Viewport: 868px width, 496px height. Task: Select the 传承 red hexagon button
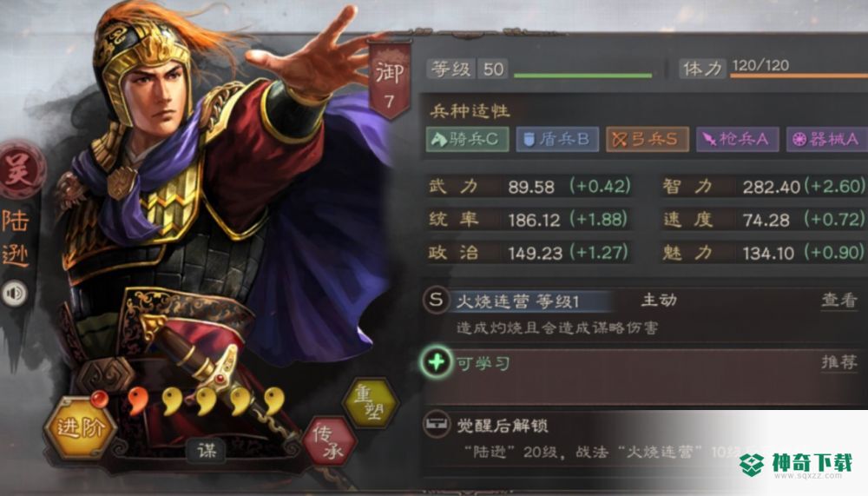pyautogui.click(x=329, y=441)
